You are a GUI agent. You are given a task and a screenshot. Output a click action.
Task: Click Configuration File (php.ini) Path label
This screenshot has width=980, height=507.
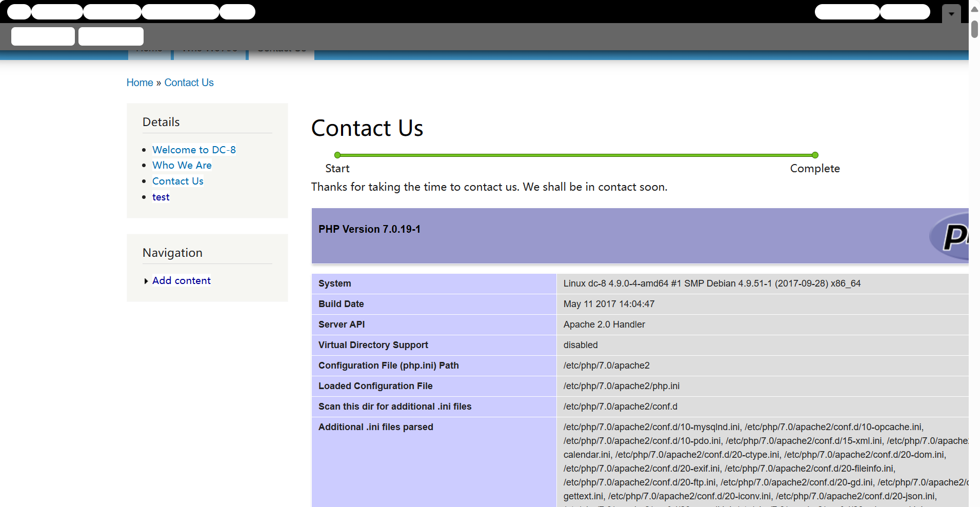tap(389, 366)
